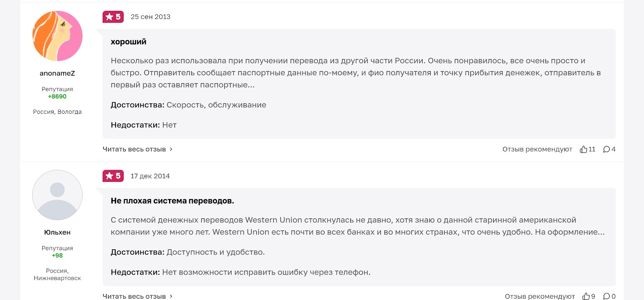Click comments icon on Юльхен's review

click(x=606, y=296)
